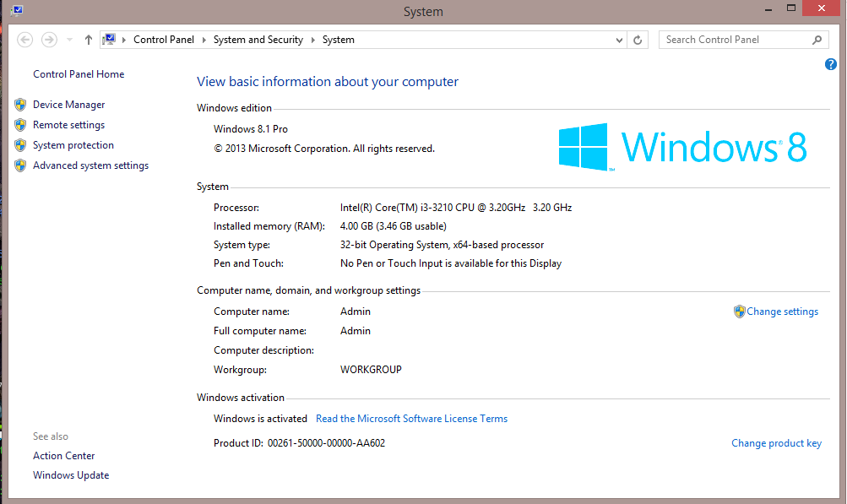This screenshot has width=847, height=504.
Task: Click the Windows 8 logo
Action: click(683, 147)
